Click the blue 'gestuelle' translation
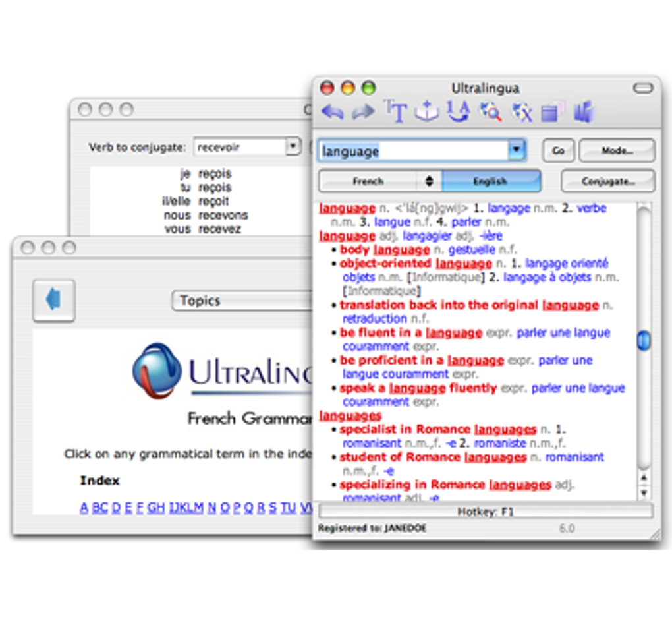Image resolution: width=672 pixels, height=619 pixels. pos(472,250)
